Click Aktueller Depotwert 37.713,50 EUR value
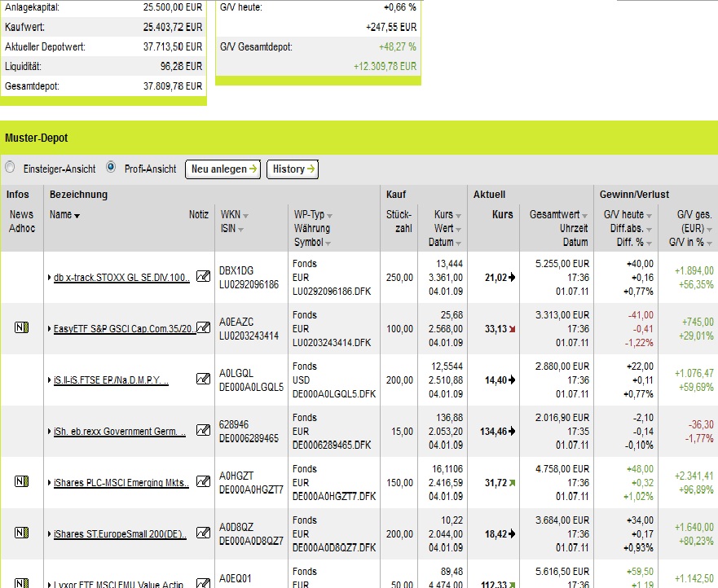This screenshot has height=588, width=718. point(173,46)
